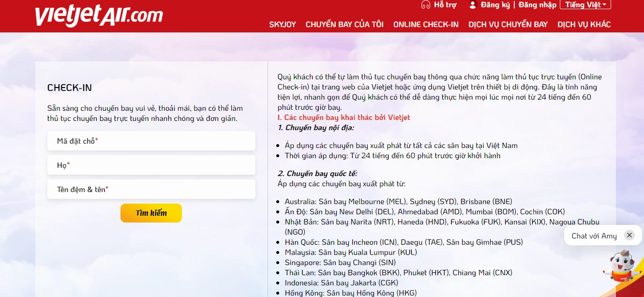Open the Tiếng Việt language dropdown
This screenshot has height=297, width=644.
tap(585, 5)
